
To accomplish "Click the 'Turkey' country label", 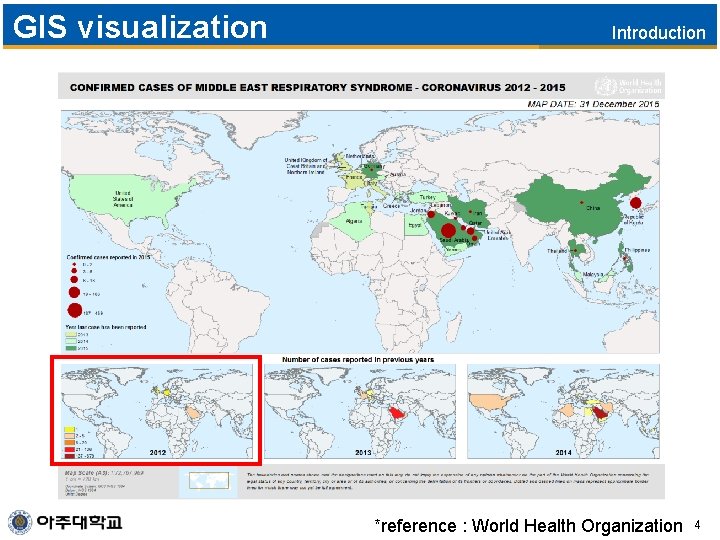I will pyautogui.click(x=427, y=197).
